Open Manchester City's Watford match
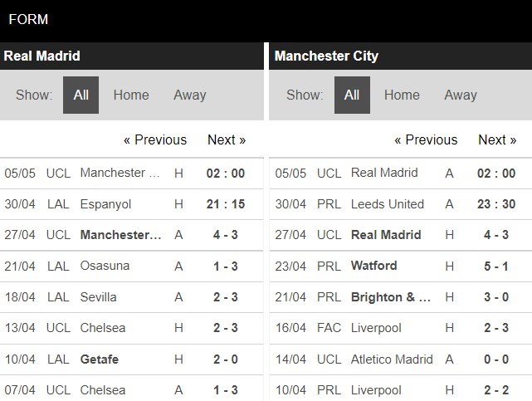Image resolution: width=532 pixels, height=401 pixels. tap(373, 266)
